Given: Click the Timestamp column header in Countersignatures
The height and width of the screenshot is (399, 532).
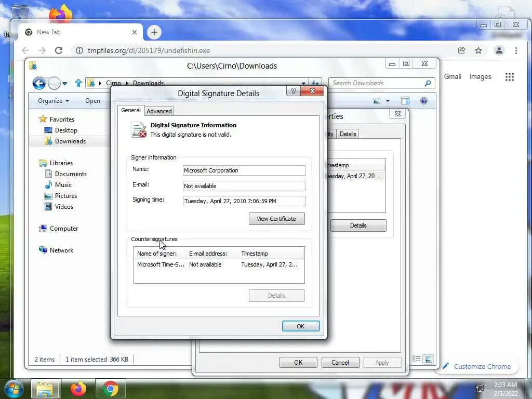Looking at the screenshot, I should [x=271, y=254].
